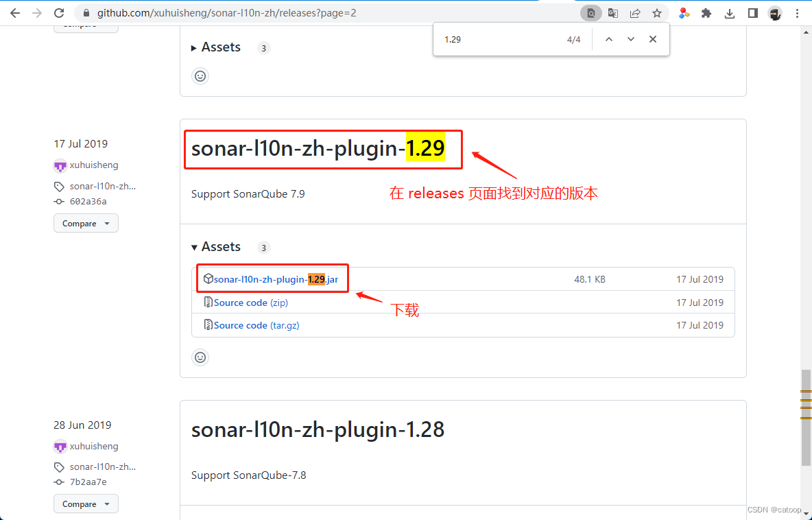Click the package icon beside the 1.29 jar
This screenshot has width=812, height=520.
pyautogui.click(x=208, y=279)
